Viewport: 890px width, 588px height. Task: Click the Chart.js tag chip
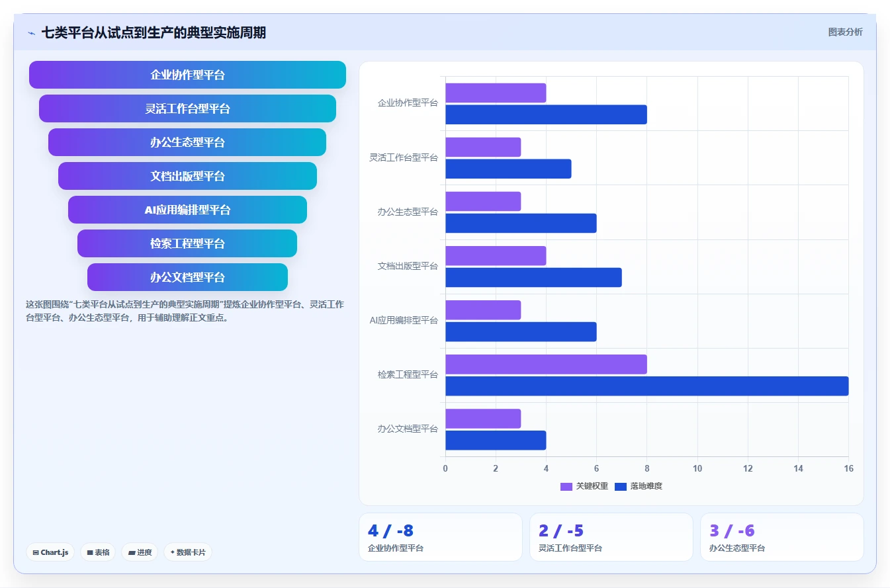(50, 552)
